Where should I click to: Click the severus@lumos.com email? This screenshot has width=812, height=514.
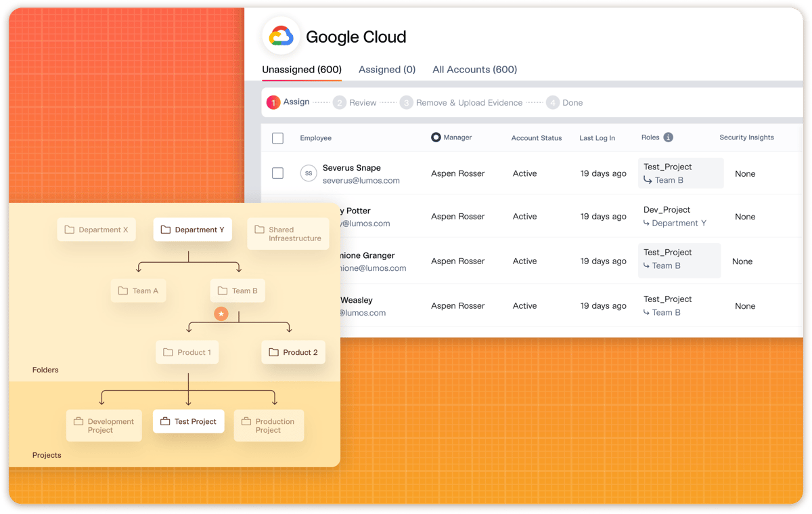pos(361,181)
